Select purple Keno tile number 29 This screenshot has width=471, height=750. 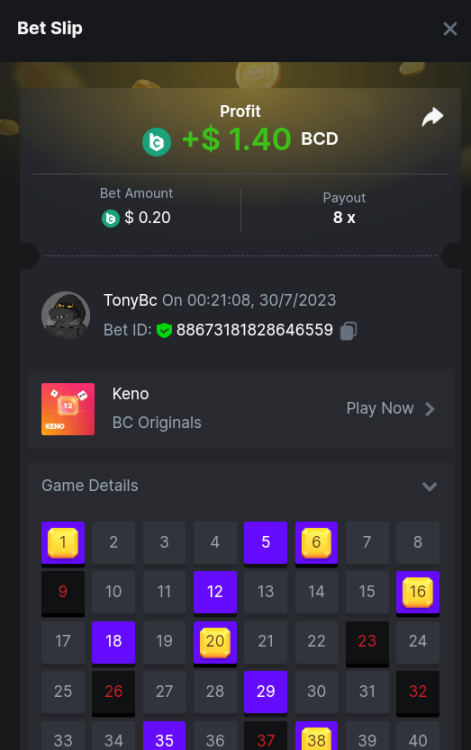tap(265, 692)
